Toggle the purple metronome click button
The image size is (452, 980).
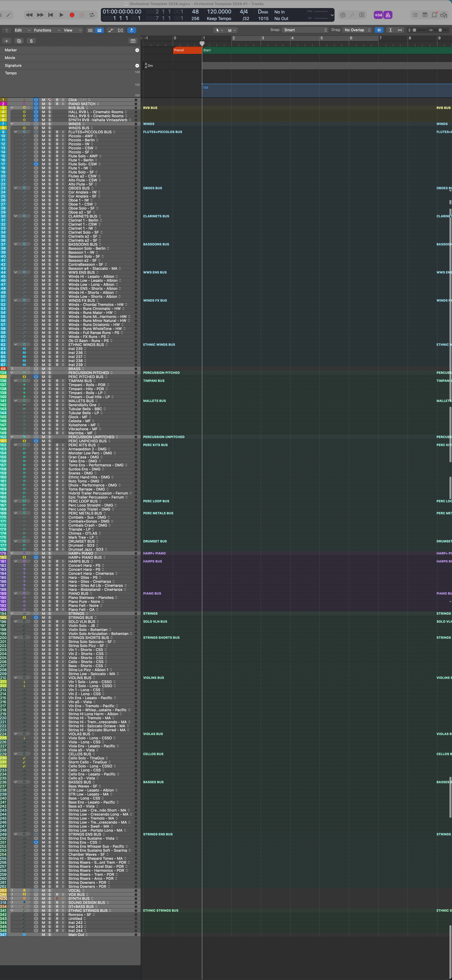click(x=388, y=15)
